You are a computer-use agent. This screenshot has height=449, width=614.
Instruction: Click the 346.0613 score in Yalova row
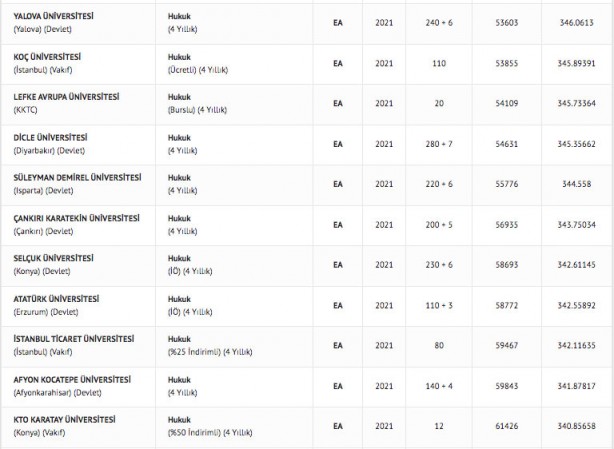click(577, 24)
